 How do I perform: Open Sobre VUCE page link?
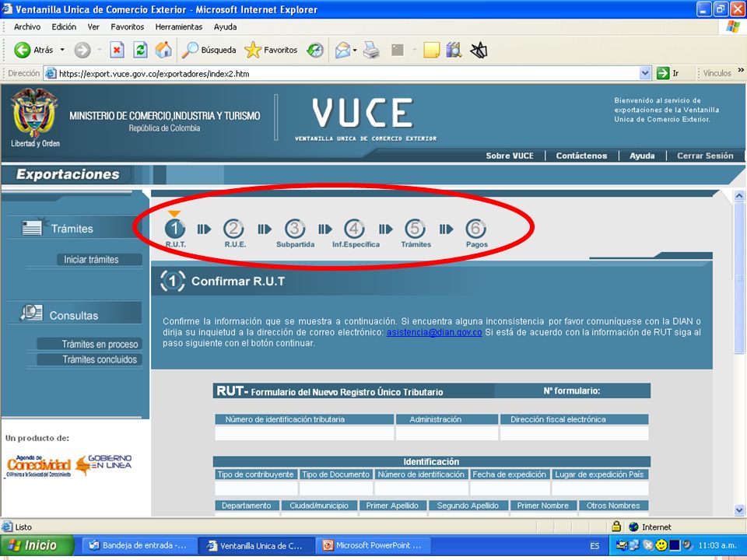(509, 156)
